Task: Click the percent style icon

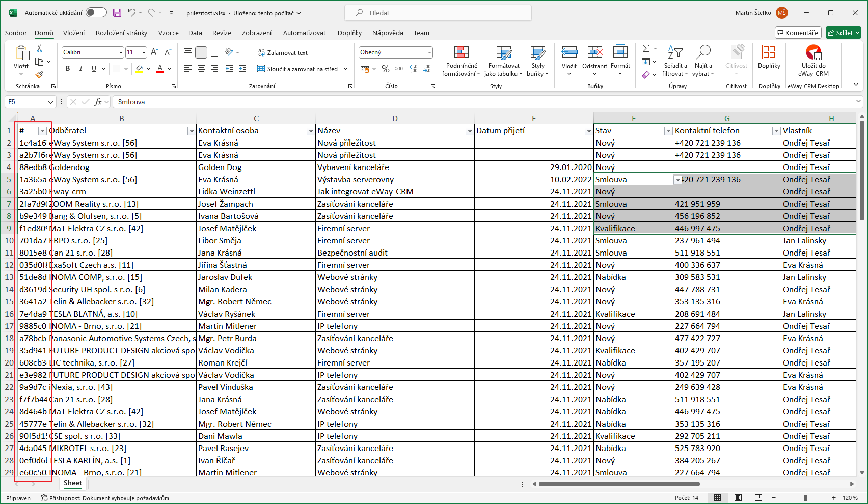Action: coord(386,69)
